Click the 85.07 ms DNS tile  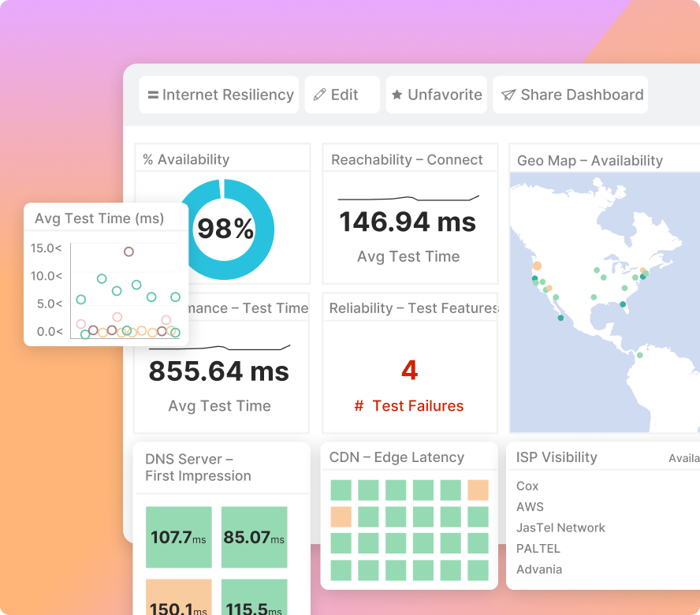coord(254,537)
